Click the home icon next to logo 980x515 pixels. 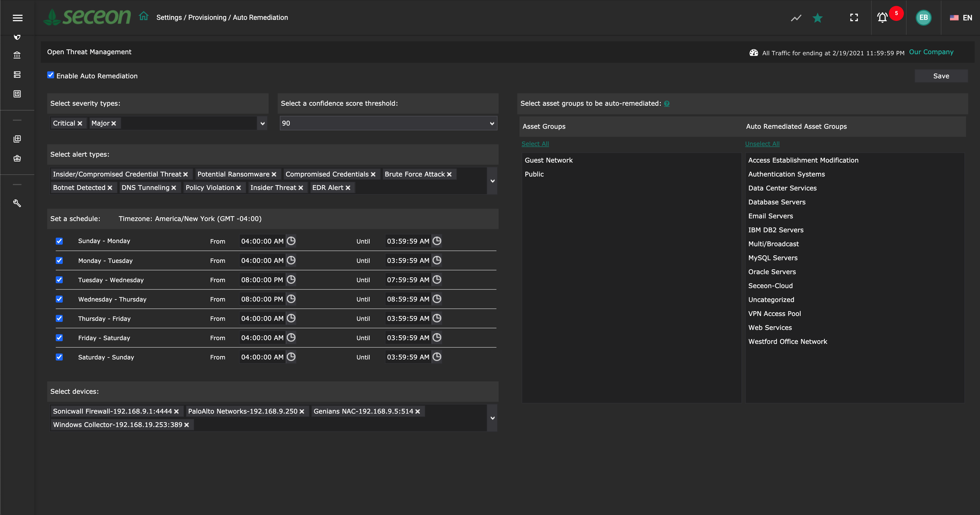tap(143, 17)
